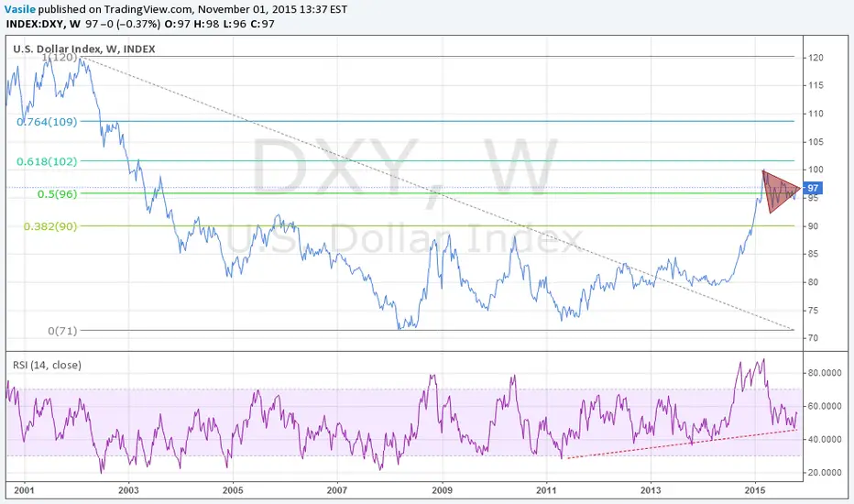Click the U.S. Dollar Index, W, INDEX title
The width and height of the screenshot is (854, 504).
tap(84, 49)
